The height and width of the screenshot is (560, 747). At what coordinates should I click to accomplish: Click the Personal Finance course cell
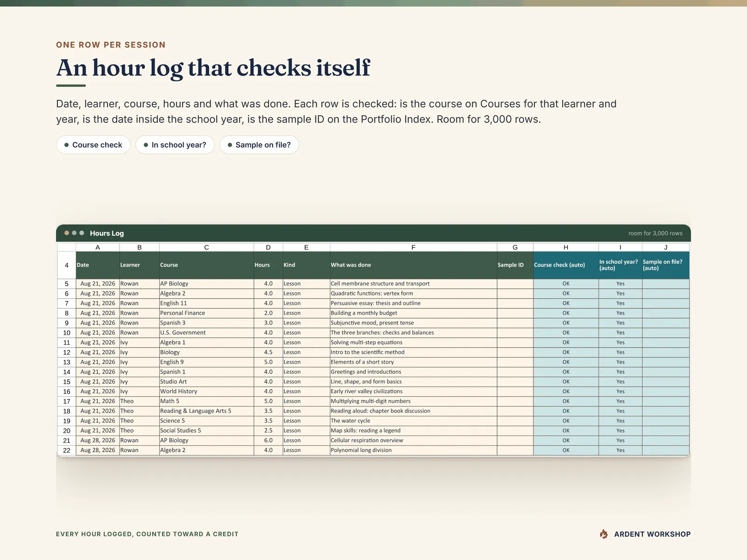[x=206, y=313]
